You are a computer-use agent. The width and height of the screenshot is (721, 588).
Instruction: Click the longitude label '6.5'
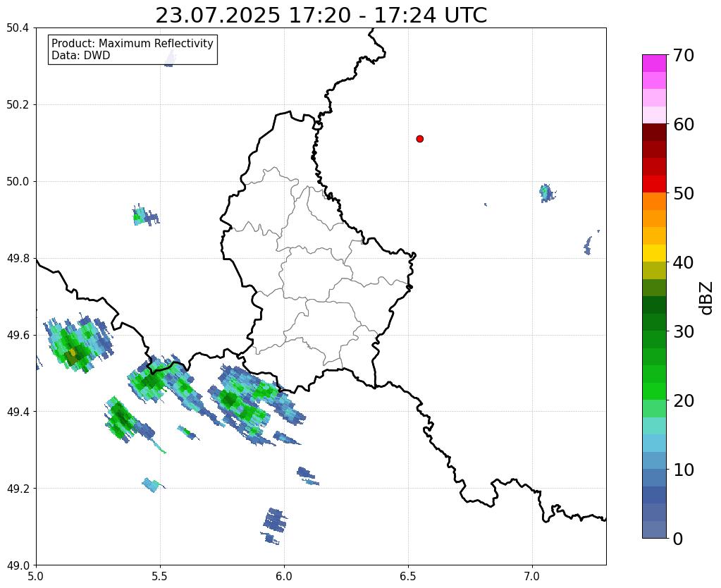(408, 577)
